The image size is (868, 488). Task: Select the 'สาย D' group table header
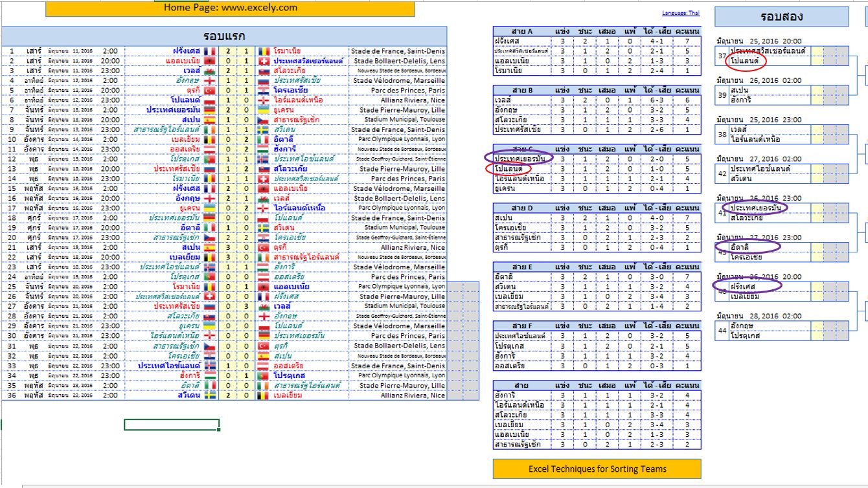point(522,208)
